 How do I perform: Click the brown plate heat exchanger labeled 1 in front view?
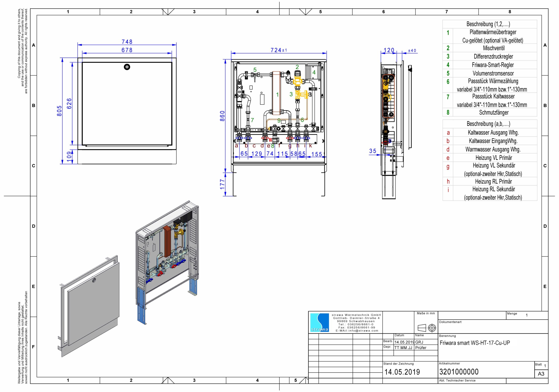(x=277, y=93)
